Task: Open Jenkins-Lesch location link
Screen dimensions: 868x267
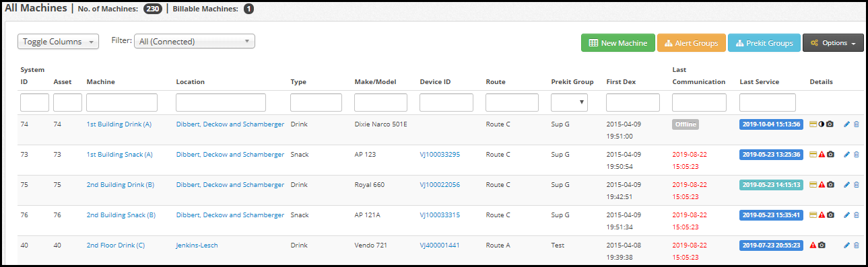Action: pos(197,245)
